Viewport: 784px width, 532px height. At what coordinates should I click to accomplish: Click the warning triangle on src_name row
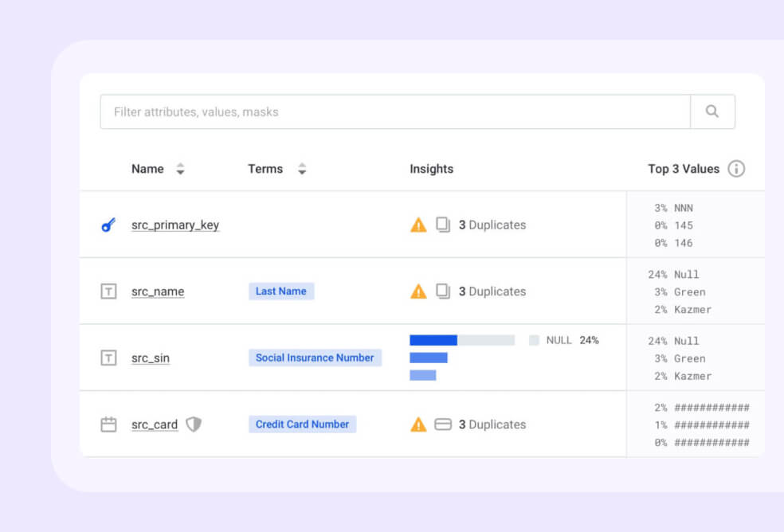[x=417, y=291]
